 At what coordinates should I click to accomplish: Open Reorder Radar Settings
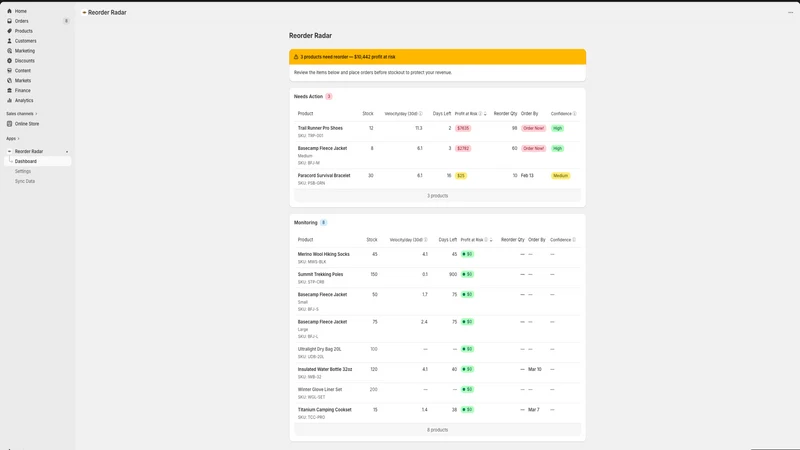pyautogui.click(x=23, y=171)
